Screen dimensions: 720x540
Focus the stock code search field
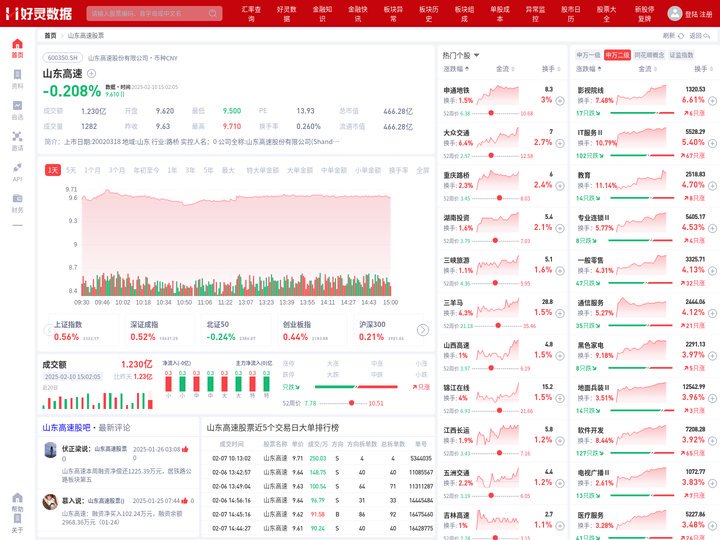click(x=154, y=13)
